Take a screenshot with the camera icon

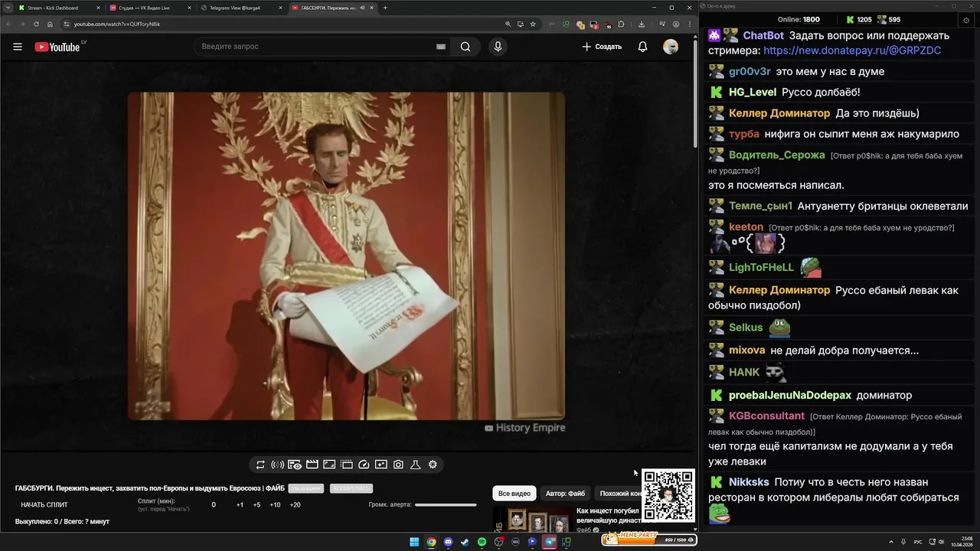coord(398,465)
